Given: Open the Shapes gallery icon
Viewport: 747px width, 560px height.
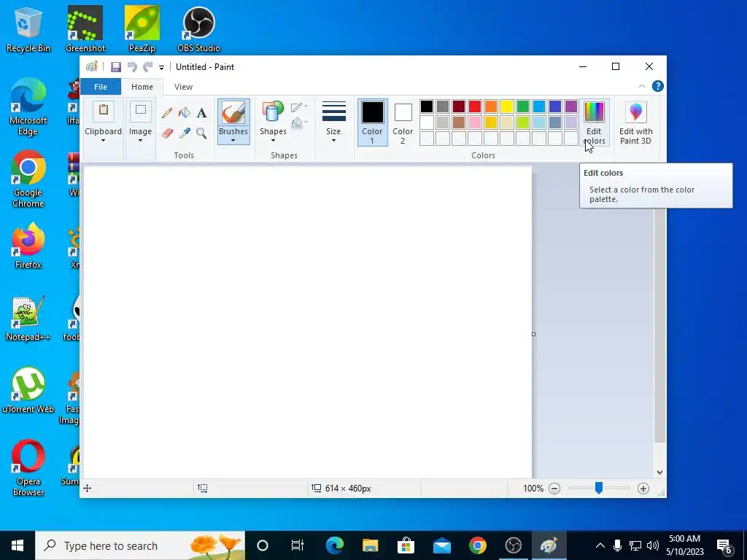Looking at the screenshot, I should pos(273,112).
